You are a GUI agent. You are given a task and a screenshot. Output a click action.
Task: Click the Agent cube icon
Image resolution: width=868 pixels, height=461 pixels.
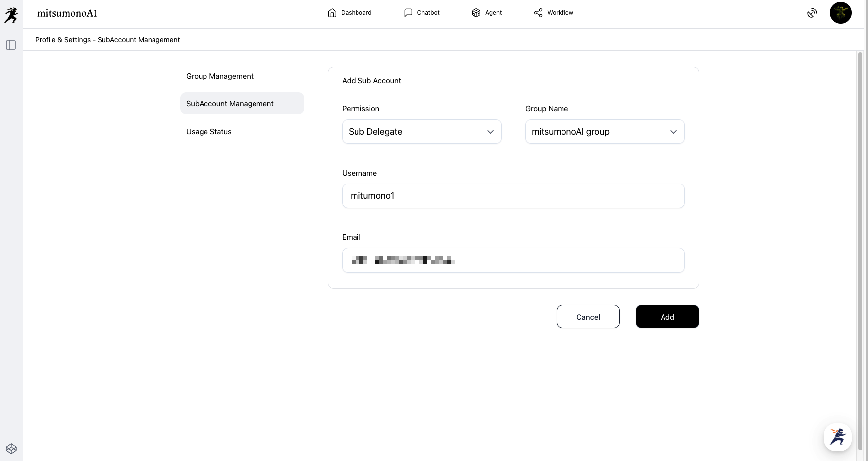476,13
